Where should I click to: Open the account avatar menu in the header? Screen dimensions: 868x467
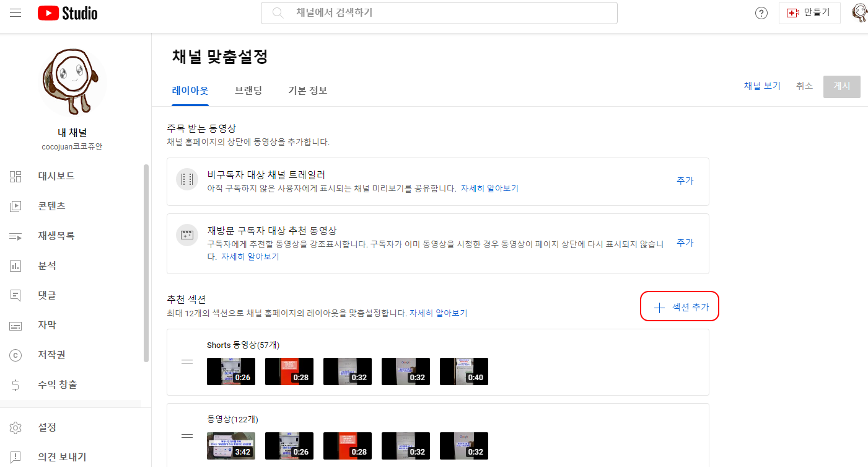pos(860,12)
